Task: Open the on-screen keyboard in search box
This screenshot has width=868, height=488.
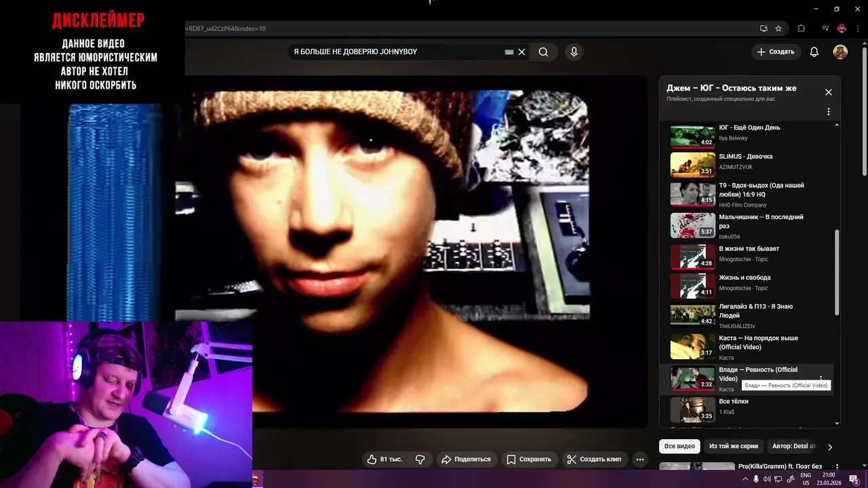Action: coord(509,52)
